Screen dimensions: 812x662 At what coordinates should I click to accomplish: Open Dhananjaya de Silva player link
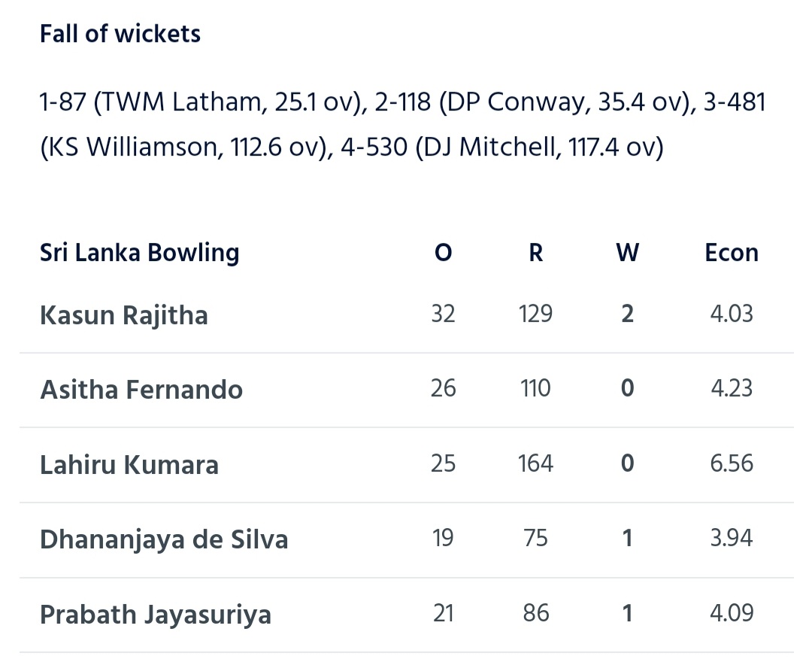point(164,539)
